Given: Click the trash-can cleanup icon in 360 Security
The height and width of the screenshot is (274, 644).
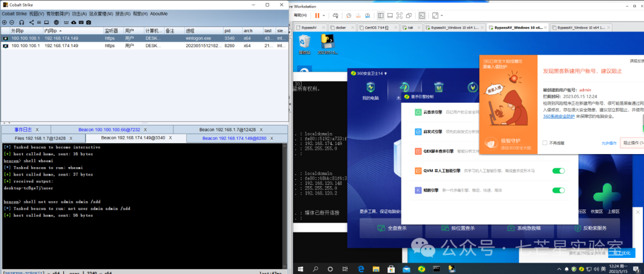Looking at the screenshot, I should click(439, 87).
